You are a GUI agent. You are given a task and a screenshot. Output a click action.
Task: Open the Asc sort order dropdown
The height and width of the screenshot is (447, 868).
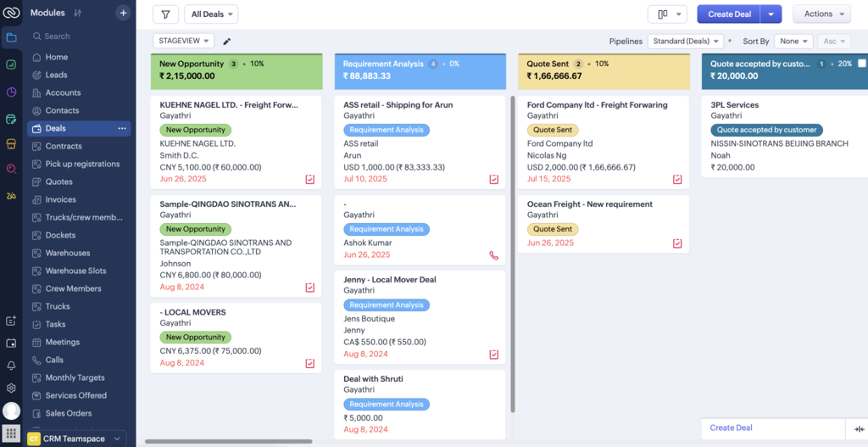click(834, 41)
